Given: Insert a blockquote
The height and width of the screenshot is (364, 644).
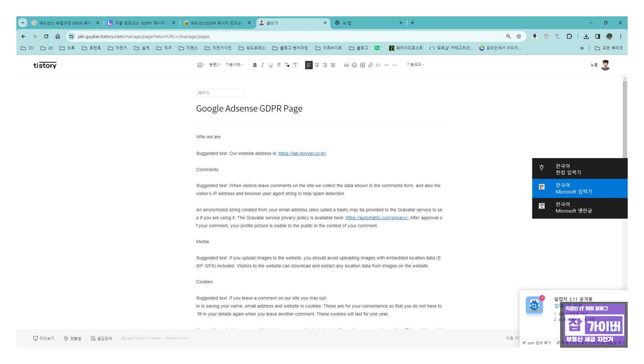Looking at the screenshot, I should 346,65.
